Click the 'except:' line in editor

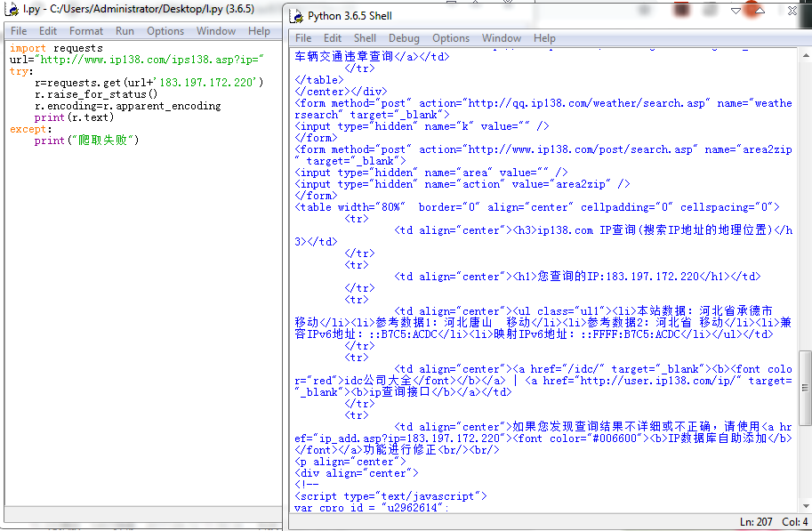[30, 129]
